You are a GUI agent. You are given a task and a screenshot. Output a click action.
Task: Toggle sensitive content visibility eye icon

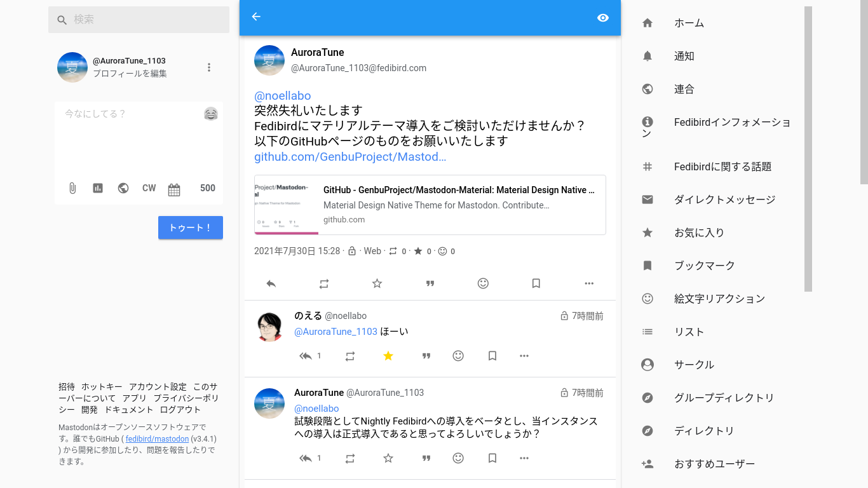pyautogui.click(x=603, y=18)
